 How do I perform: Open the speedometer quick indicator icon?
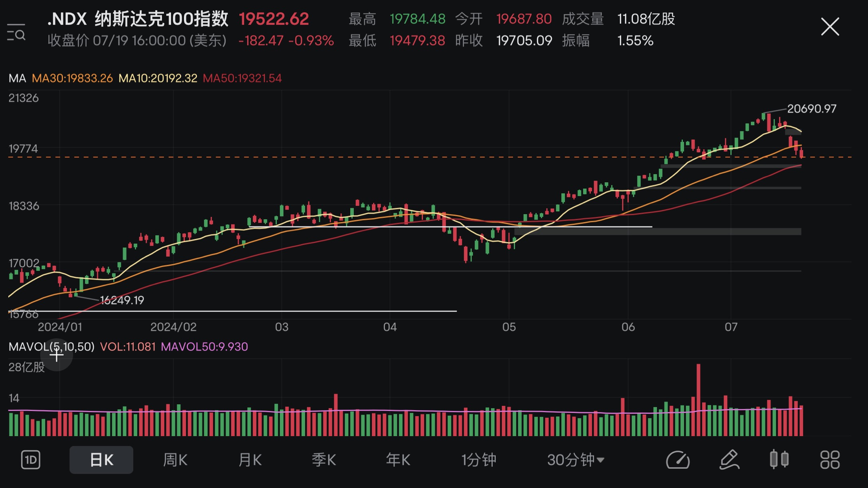(678, 460)
